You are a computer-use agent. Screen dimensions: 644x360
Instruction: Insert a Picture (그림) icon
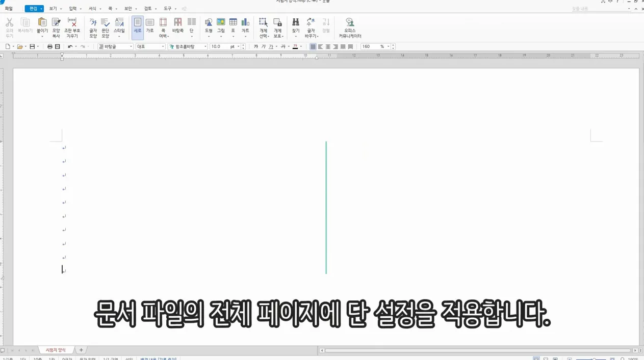(221, 22)
